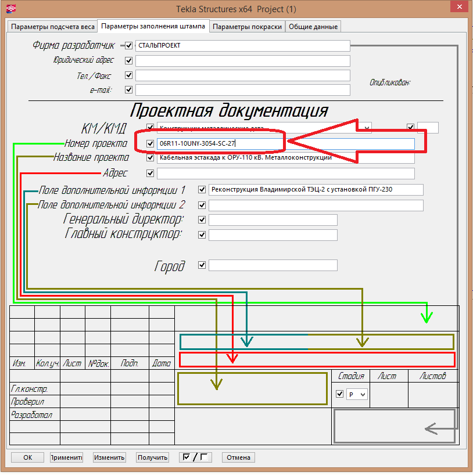Viewport: 473px width, 476px height.
Task: Click the Юридический адрес input field
Action: 243,61
